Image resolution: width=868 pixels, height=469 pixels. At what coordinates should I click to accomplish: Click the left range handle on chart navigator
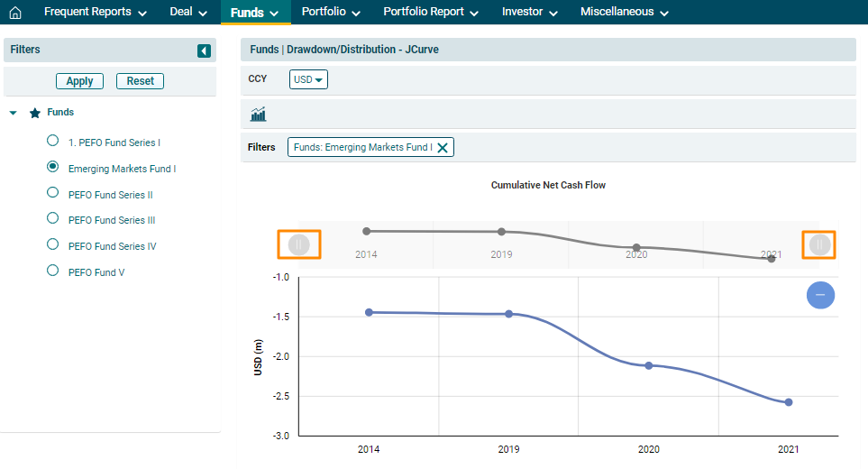299,244
